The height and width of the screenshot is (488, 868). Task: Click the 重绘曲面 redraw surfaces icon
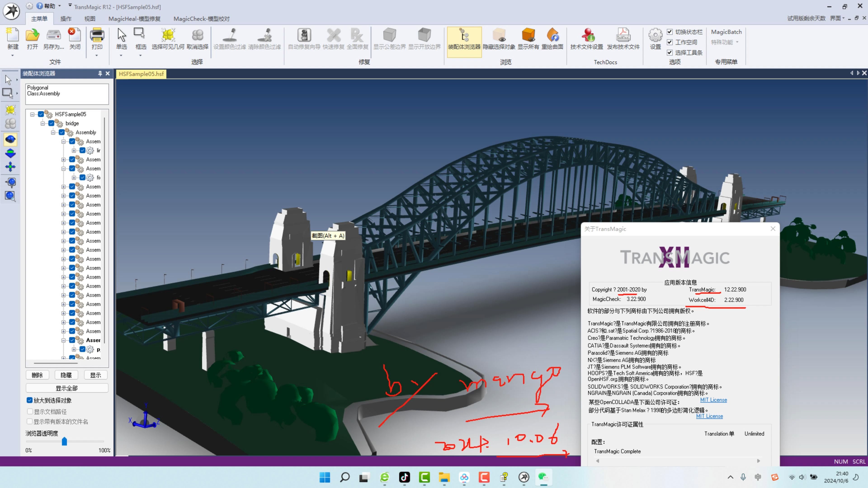pyautogui.click(x=553, y=35)
